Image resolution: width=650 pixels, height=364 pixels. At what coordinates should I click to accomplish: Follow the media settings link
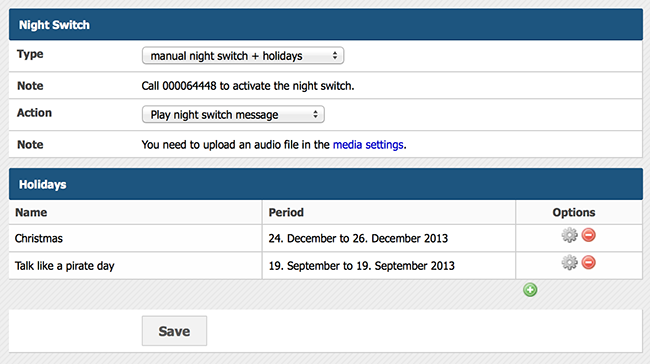click(x=368, y=145)
